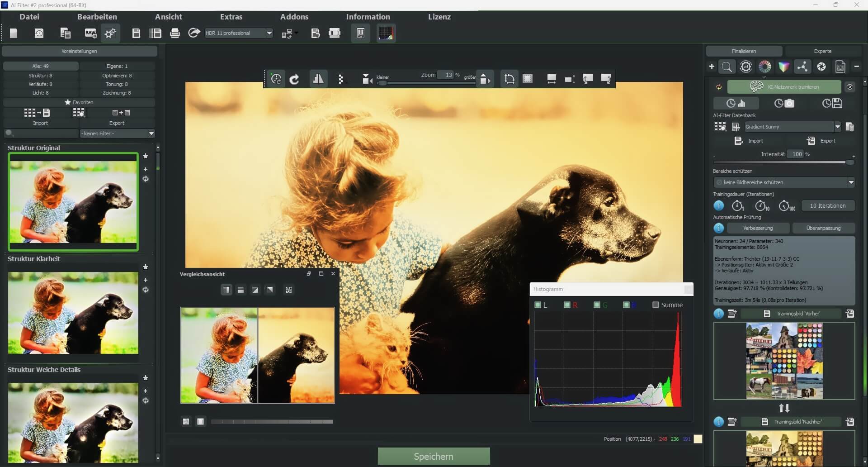
Task: Click the delete trash icon beside Gradient Sunny
Action: pos(850,127)
